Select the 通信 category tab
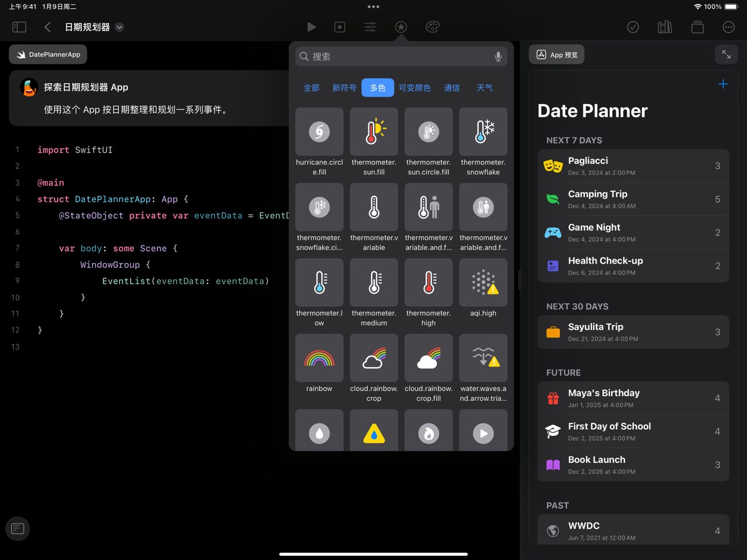Screen dimensions: 747x560 coord(452,88)
